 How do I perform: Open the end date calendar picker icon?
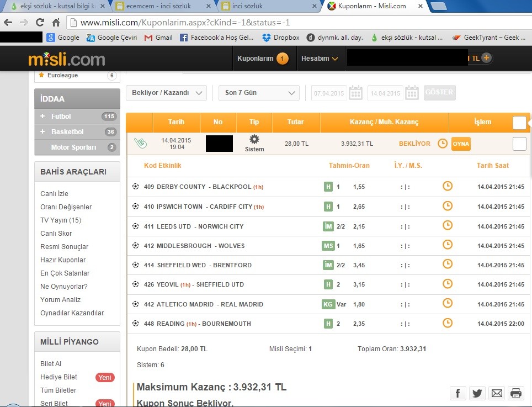pyautogui.click(x=412, y=93)
